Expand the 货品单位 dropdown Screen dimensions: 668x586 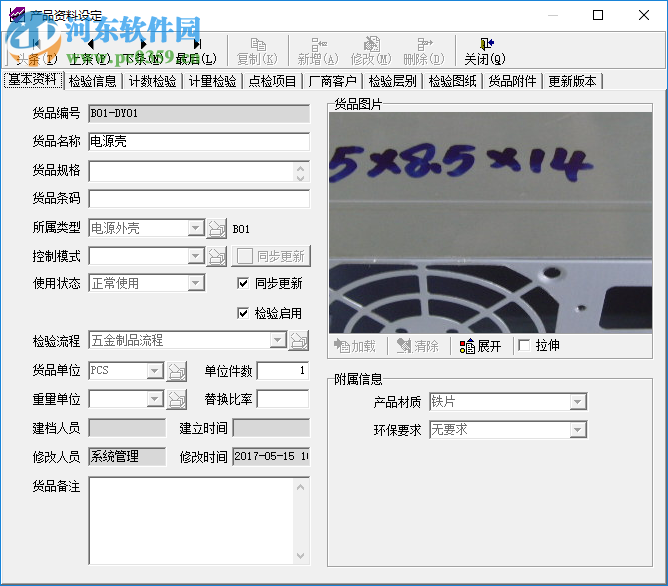[x=155, y=371]
